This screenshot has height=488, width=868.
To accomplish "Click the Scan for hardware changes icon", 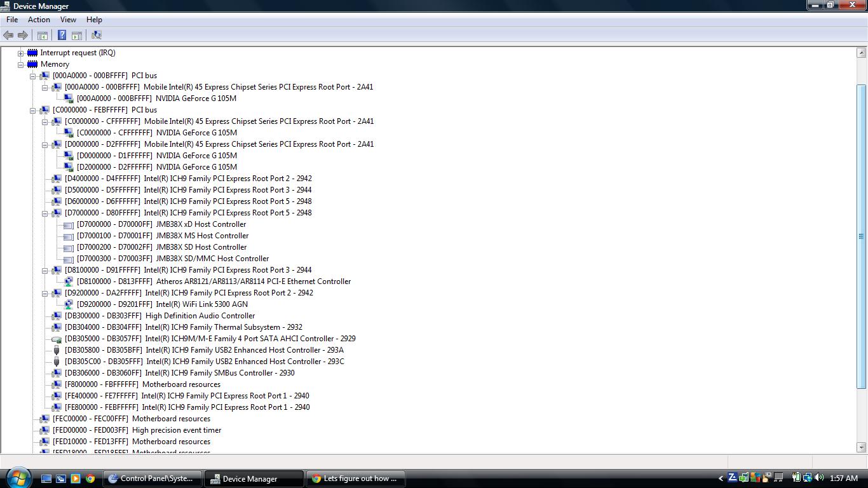I will coord(97,36).
